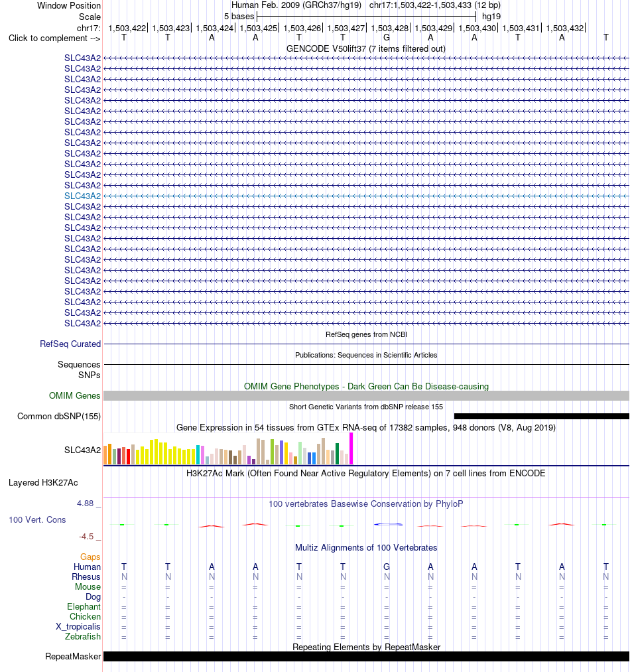
Task: Click the 'RefSeq Curated' track label
Action: [x=70, y=344]
